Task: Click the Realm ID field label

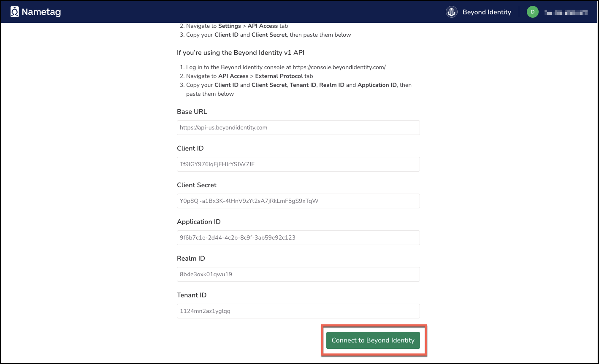Action: coord(191,259)
